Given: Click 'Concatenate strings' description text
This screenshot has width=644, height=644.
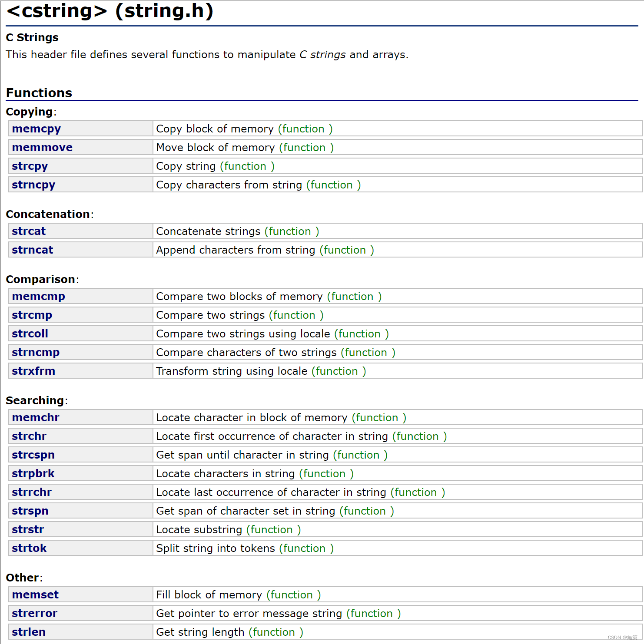Looking at the screenshot, I should 209,231.
